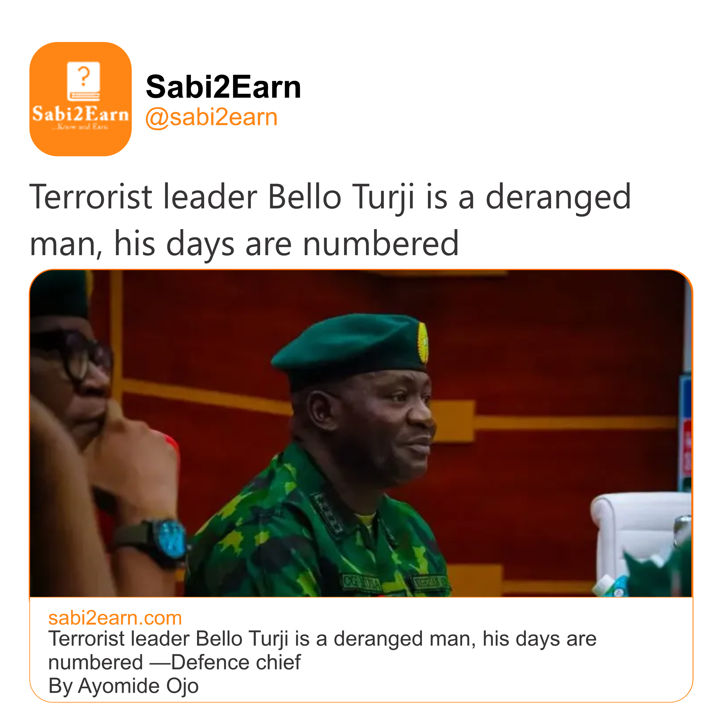Click the Sabi2Earn wordmark inside the logo

(80, 114)
